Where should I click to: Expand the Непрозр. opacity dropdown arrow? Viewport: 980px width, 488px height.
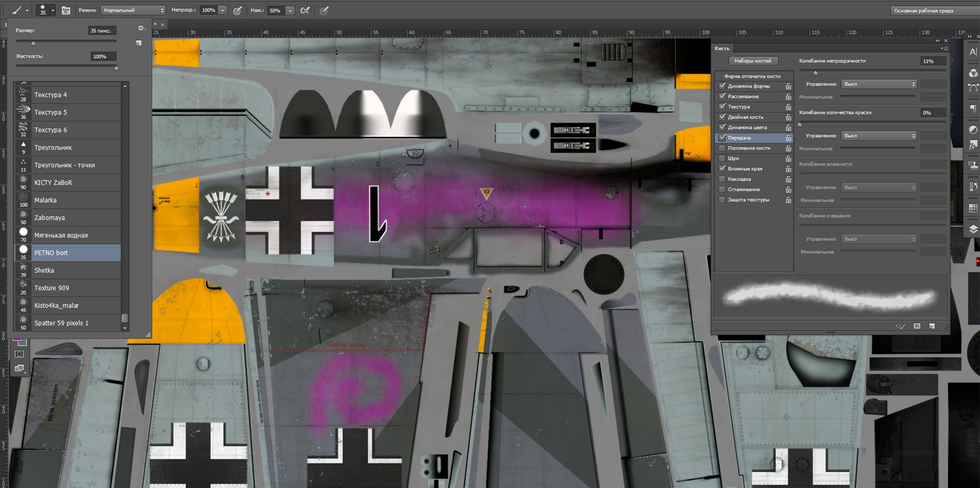(x=223, y=11)
